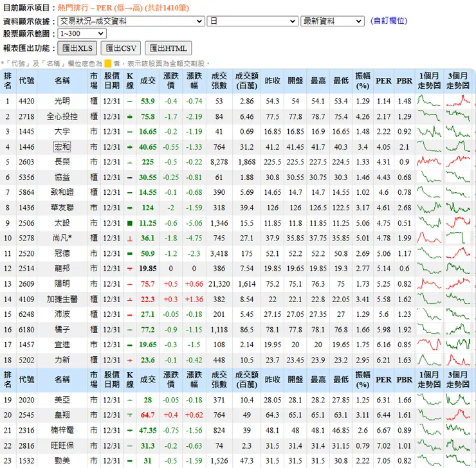Open the 1-month trend chart for 長榮
This screenshot has width=476, height=468.
429,161
